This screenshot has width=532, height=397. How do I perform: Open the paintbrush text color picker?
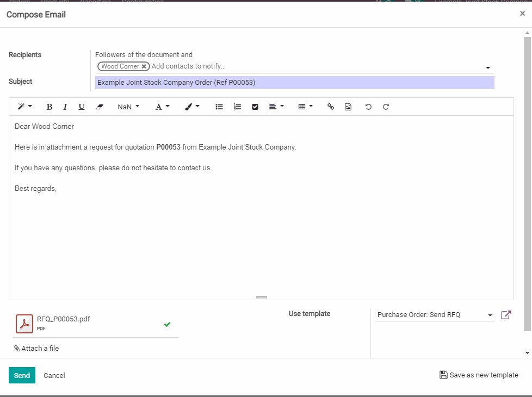[192, 107]
